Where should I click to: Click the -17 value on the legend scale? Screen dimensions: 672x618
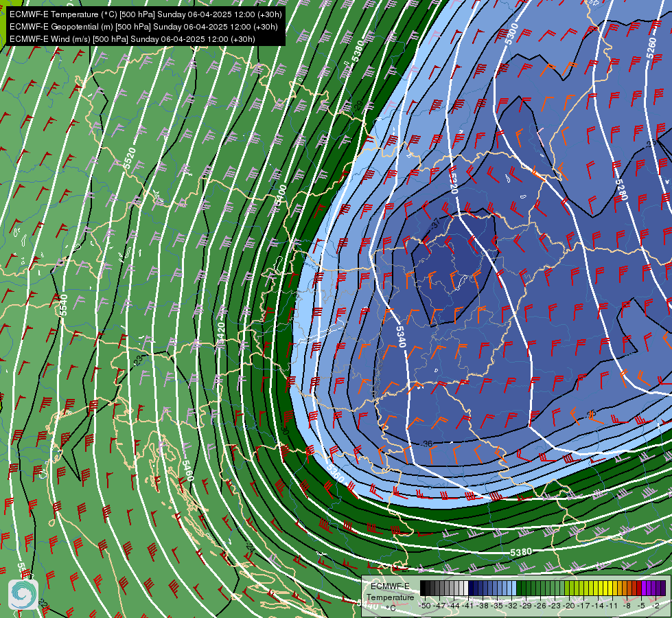583,606
